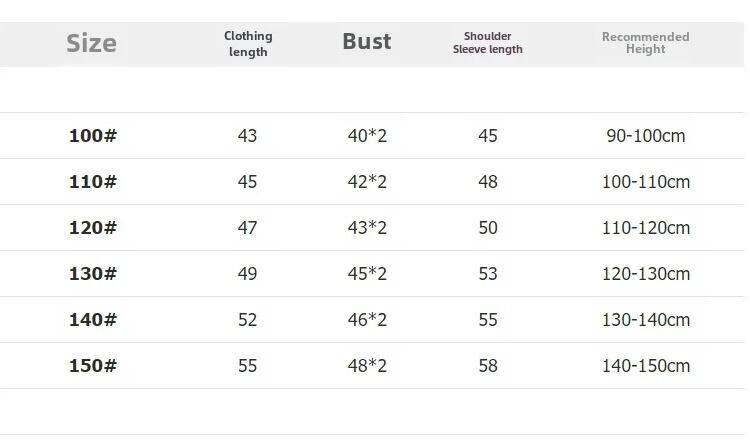Select the 48*2 bust value
The height and width of the screenshot is (440, 750).
pyautogui.click(x=367, y=366)
